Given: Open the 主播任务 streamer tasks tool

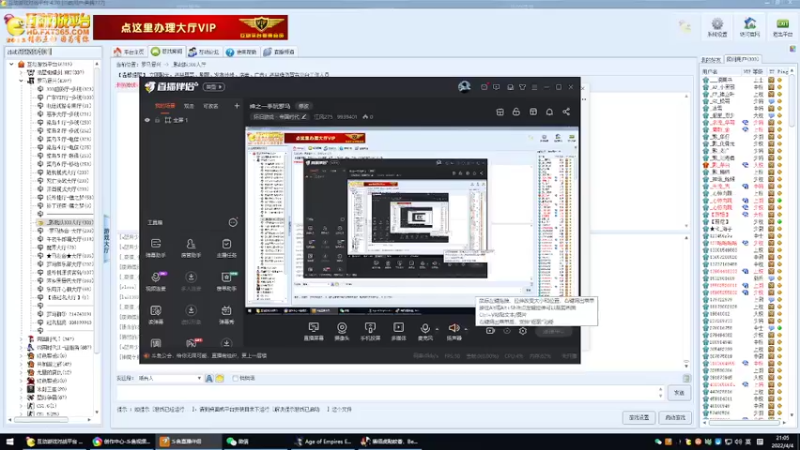Looking at the screenshot, I should (x=227, y=247).
